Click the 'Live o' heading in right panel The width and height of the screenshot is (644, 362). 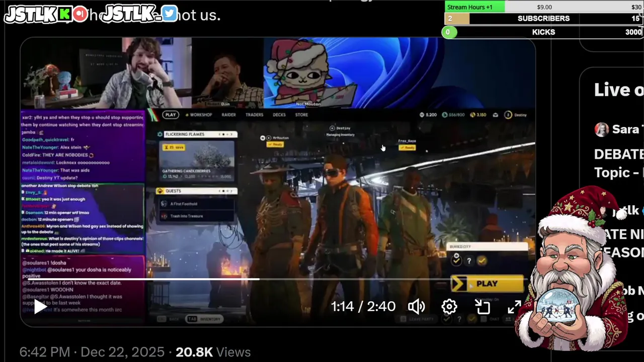[618, 90]
